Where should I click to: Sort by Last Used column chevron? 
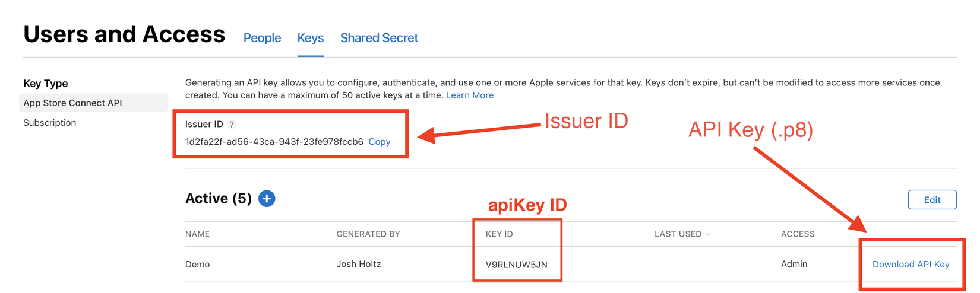[708, 234]
